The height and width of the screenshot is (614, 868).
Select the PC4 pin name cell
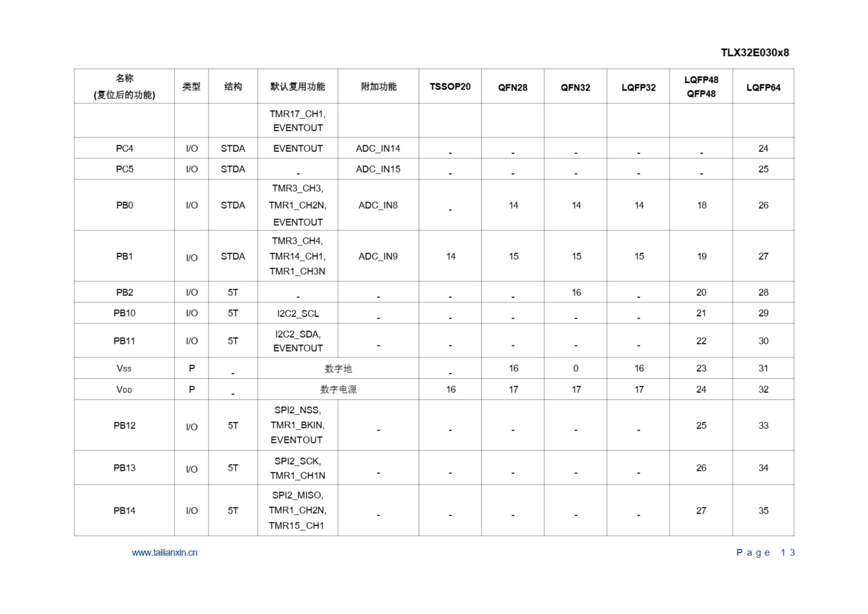[124, 148]
